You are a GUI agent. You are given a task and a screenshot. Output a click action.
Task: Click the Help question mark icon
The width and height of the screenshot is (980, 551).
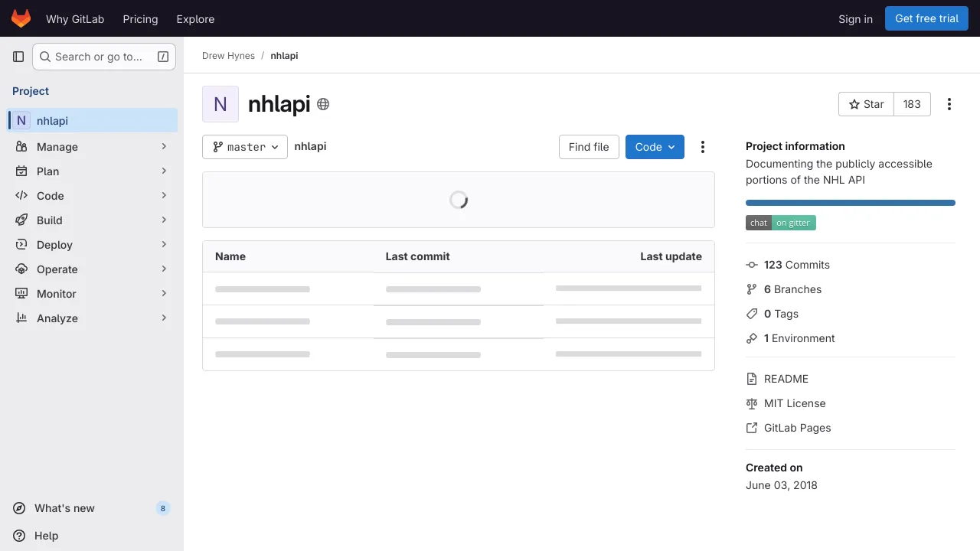19,536
